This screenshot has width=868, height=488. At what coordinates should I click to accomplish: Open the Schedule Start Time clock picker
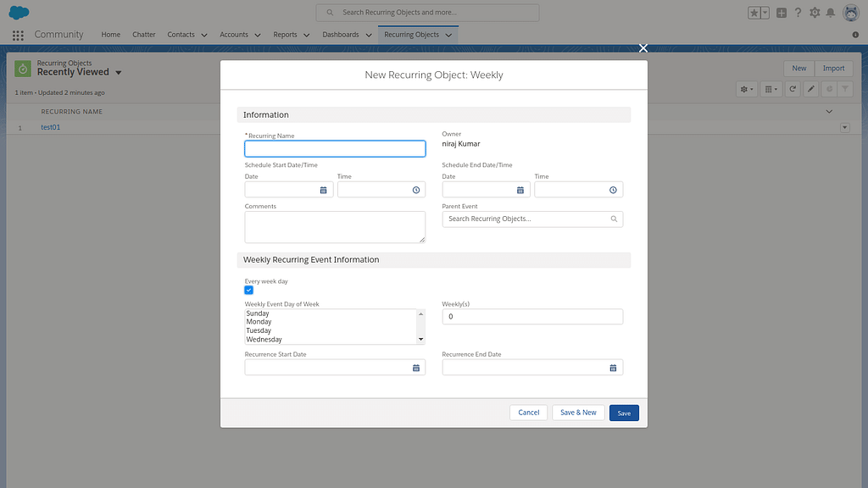click(x=416, y=191)
